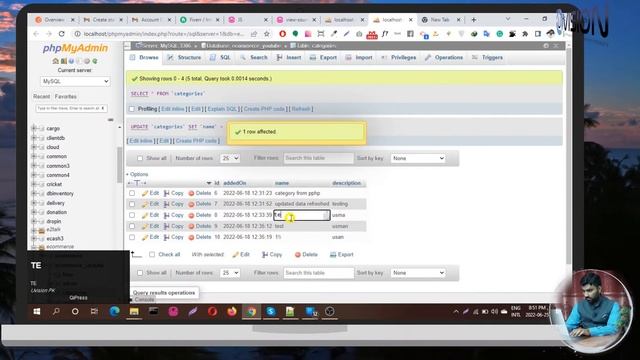The width and height of the screenshot is (640, 360).
Task: Expand the Options link above the table
Action: [x=139, y=174]
